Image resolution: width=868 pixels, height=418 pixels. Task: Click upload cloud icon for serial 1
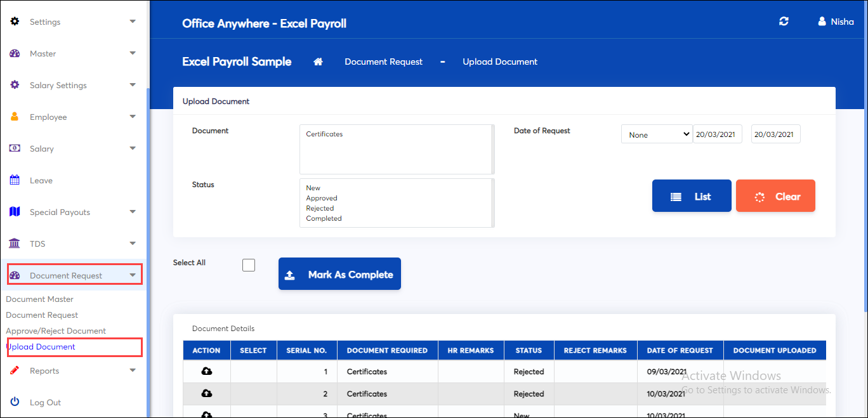click(206, 372)
